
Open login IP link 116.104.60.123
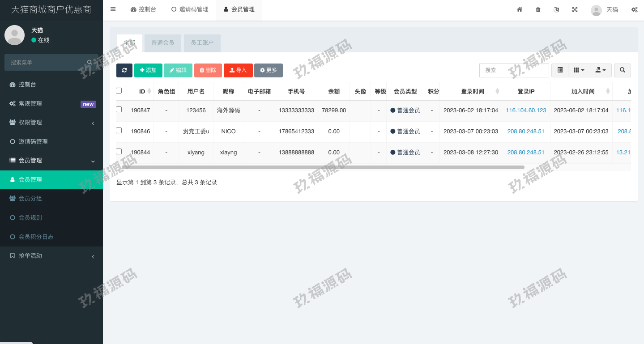click(526, 110)
